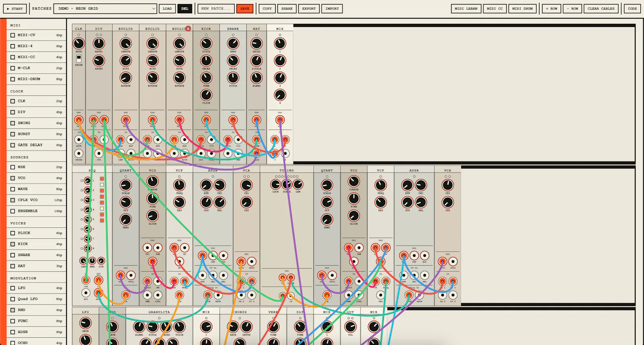
Task: Click the SEQ module LEN knob
Action: (83, 261)
